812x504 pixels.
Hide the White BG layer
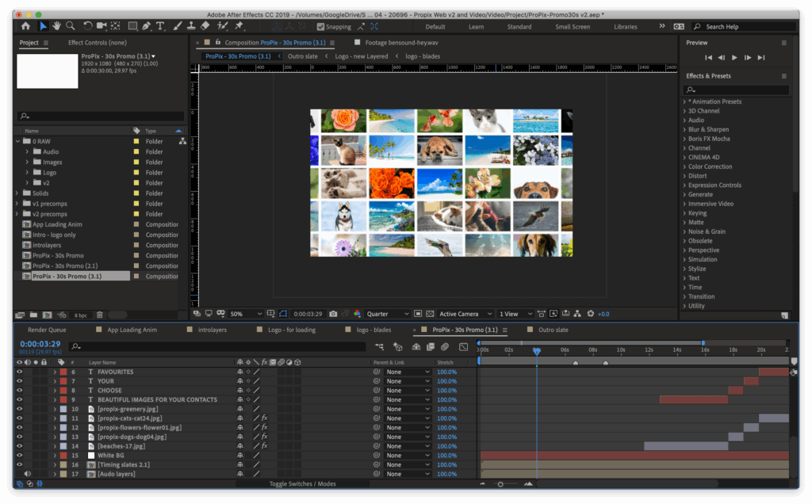click(20, 455)
